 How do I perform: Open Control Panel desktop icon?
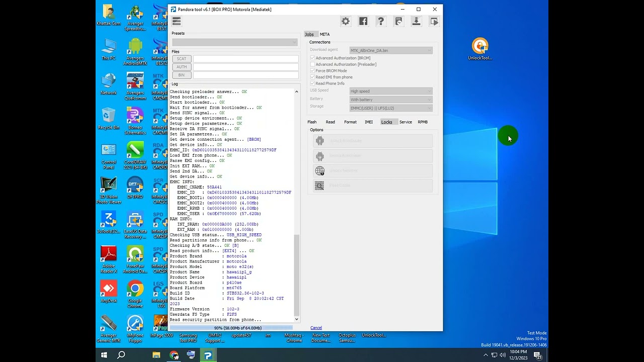click(109, 156)
